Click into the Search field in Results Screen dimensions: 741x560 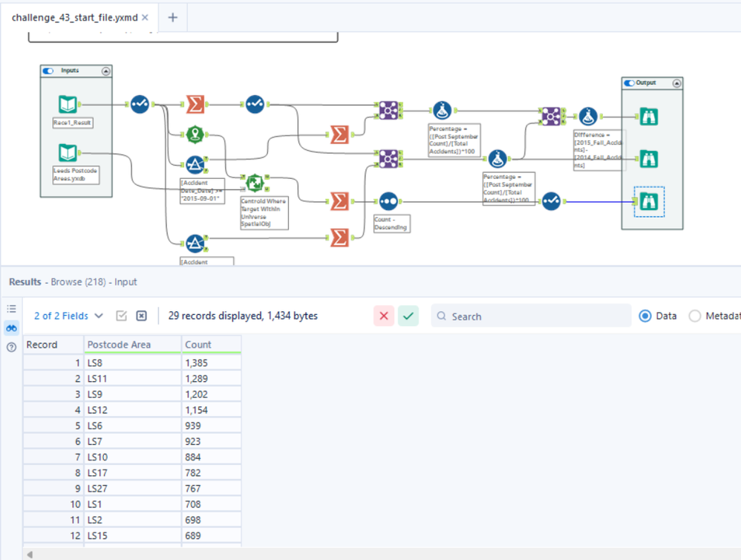(x=531, y=316)
